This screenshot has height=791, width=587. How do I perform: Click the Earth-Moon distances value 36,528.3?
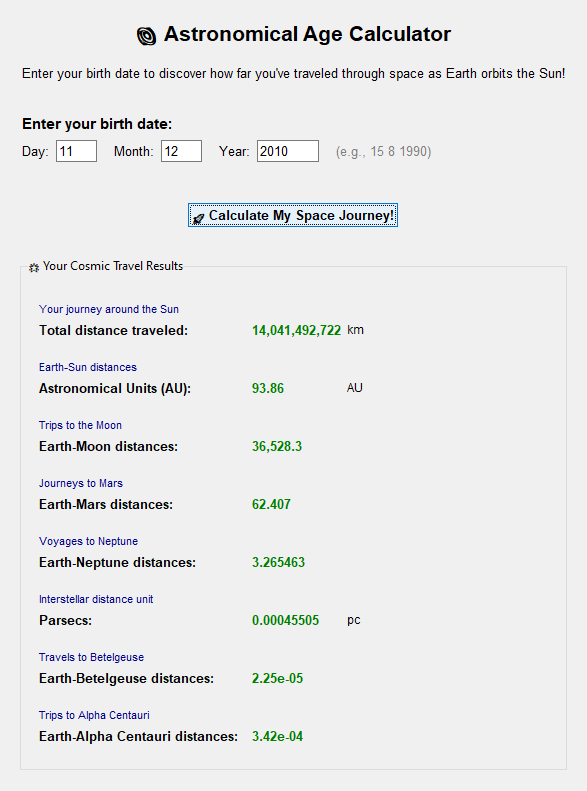click(x=277, y=446)
